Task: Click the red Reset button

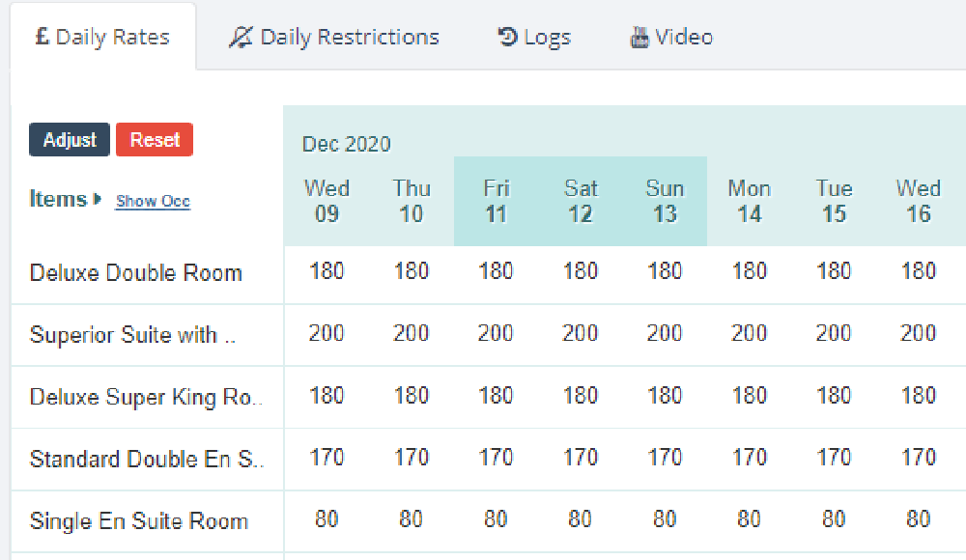Action: 155,140
